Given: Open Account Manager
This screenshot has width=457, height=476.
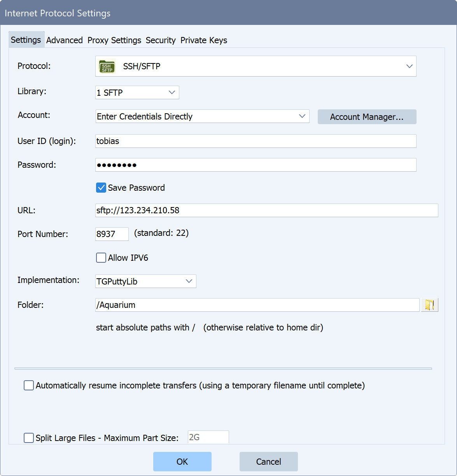Looking at the screenshot, I should click(x=366, y=117).
